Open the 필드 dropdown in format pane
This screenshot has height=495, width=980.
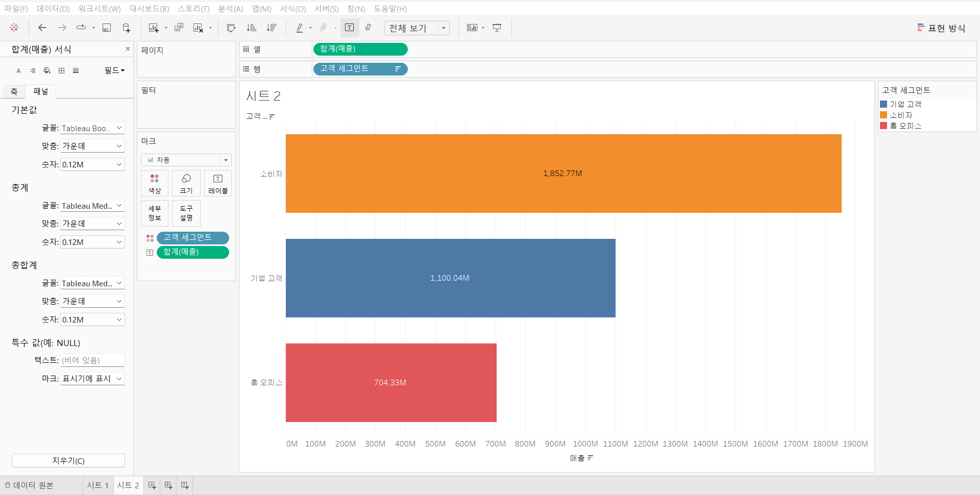(x=114, y=70)
